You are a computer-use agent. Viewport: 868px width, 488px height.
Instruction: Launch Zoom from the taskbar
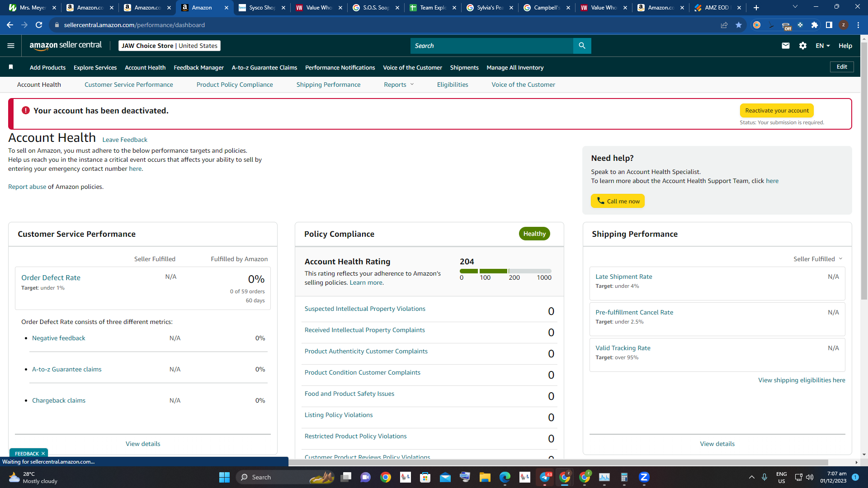click(644, 477)
